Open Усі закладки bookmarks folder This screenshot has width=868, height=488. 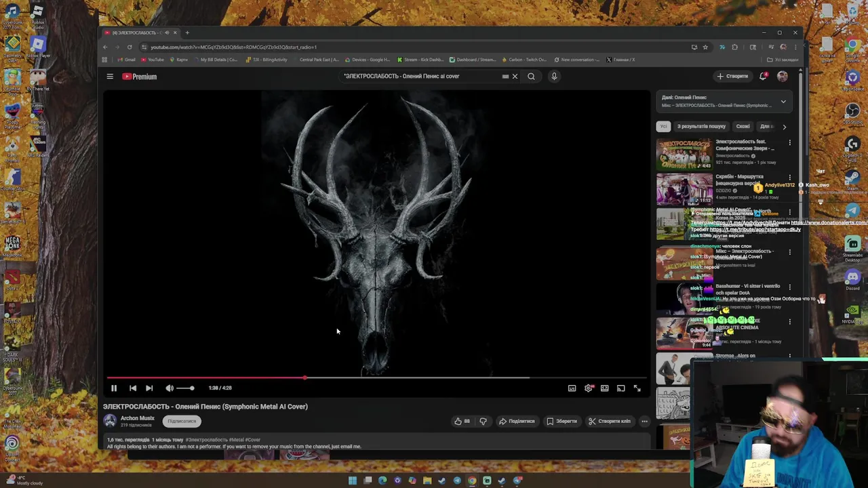click(783, 60)
